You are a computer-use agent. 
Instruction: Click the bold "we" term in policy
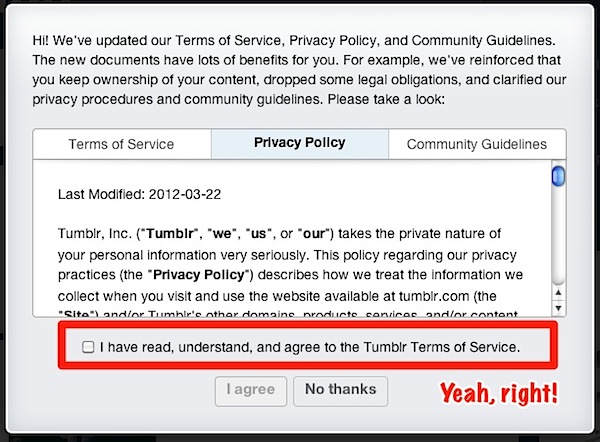[x=222, y=233]
